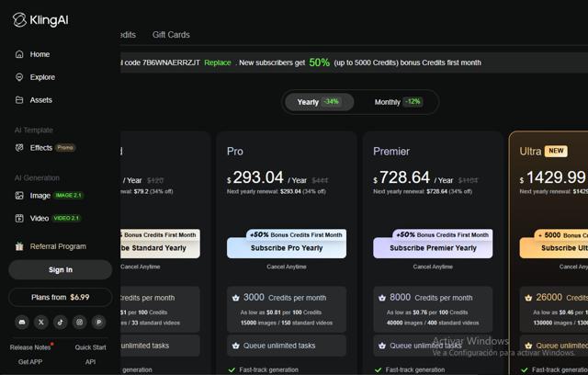588x375 pixels.
Task: Switch billing to Yearly
Action: pyautogui.click(x=319, y=102)
